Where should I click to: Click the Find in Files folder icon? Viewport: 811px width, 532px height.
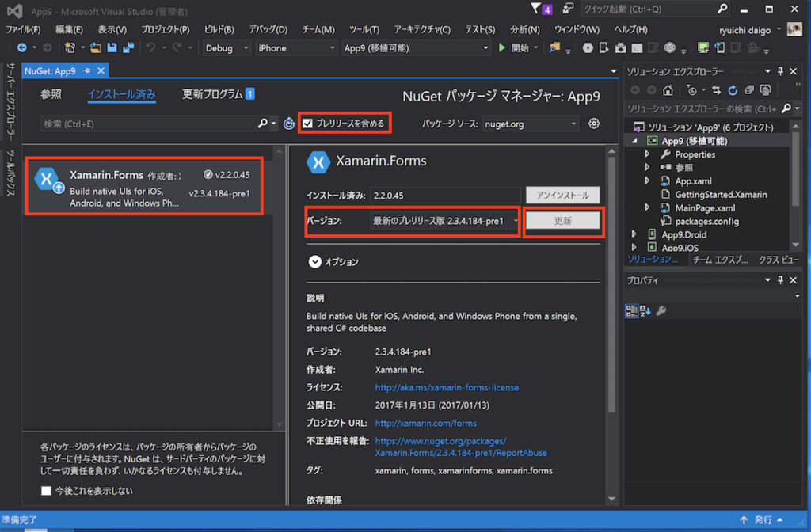click(x=554, y=48)
